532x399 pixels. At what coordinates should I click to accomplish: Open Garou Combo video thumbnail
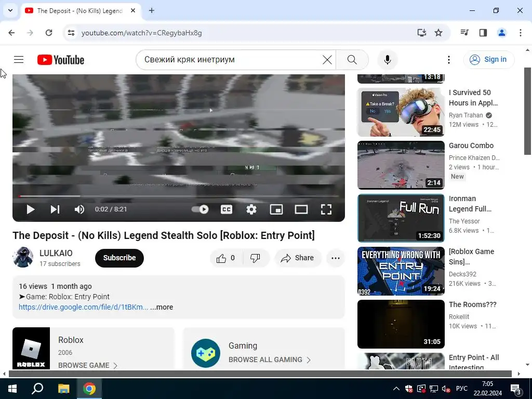pos(401,165)
